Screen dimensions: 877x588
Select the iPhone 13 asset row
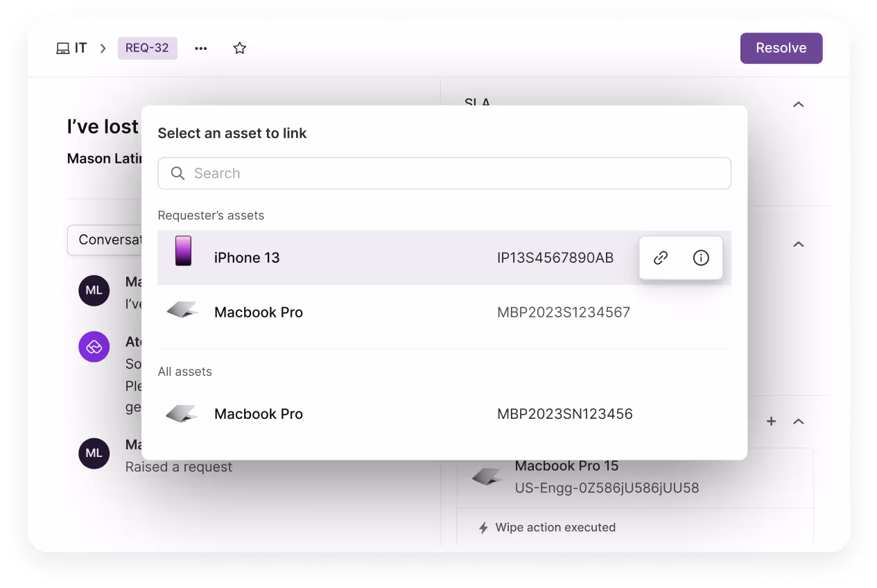tap(444, 257)
